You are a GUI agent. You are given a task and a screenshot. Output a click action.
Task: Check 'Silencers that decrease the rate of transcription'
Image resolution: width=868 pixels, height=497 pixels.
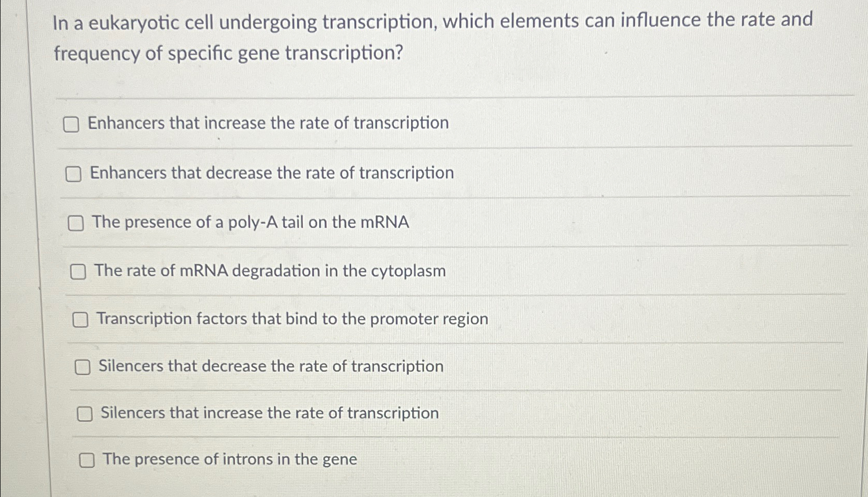coord(83,367)
